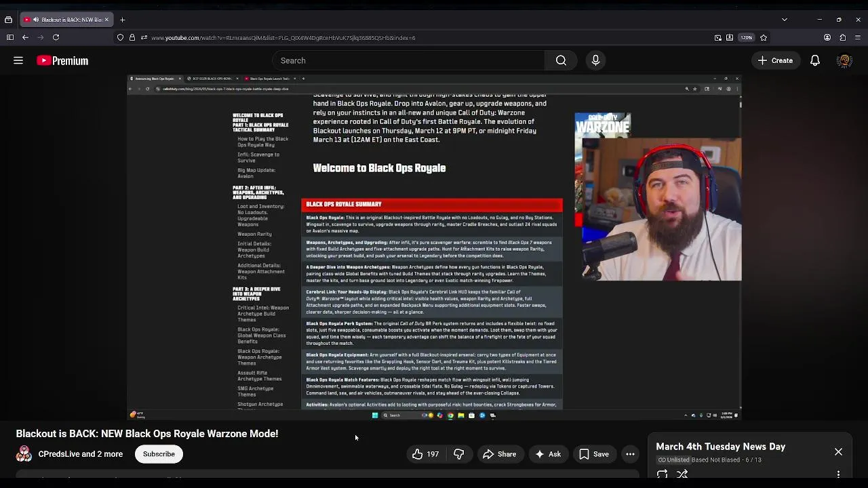The image size is (868, 488).
Task: Open the tracking protection shield
Action: click(121, 37)
